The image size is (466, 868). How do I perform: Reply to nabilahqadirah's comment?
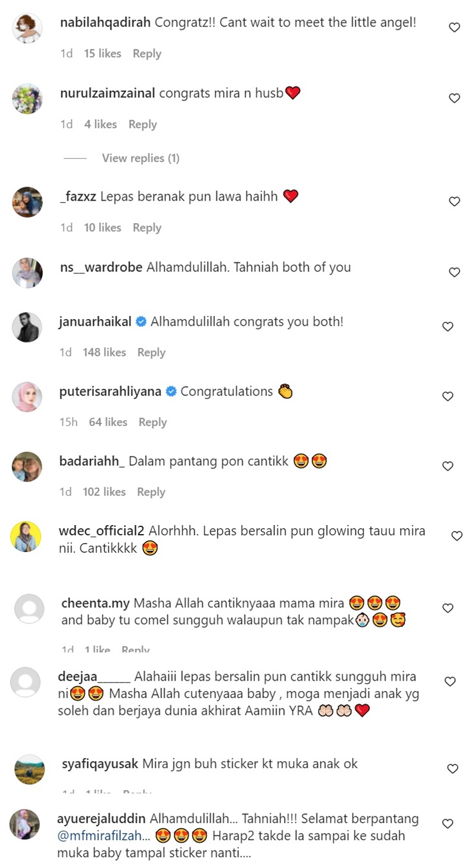147,53
